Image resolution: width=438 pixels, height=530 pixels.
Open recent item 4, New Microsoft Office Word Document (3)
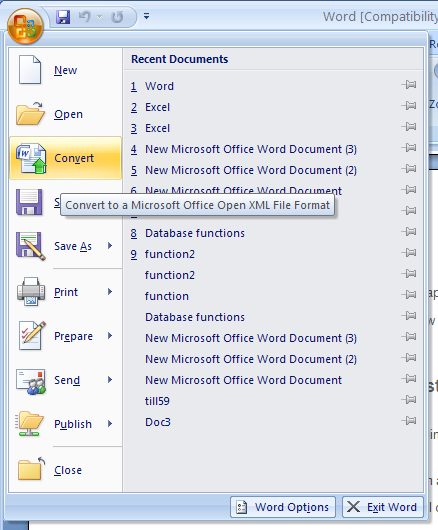251,149
